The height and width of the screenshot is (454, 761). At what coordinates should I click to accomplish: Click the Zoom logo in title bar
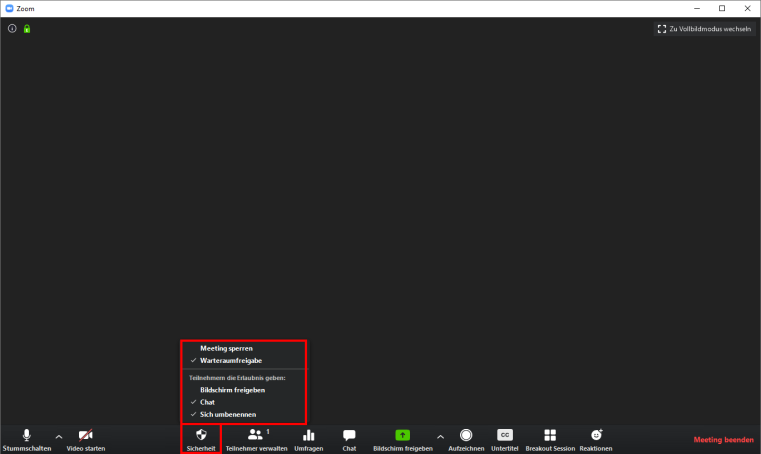[9, 8]
